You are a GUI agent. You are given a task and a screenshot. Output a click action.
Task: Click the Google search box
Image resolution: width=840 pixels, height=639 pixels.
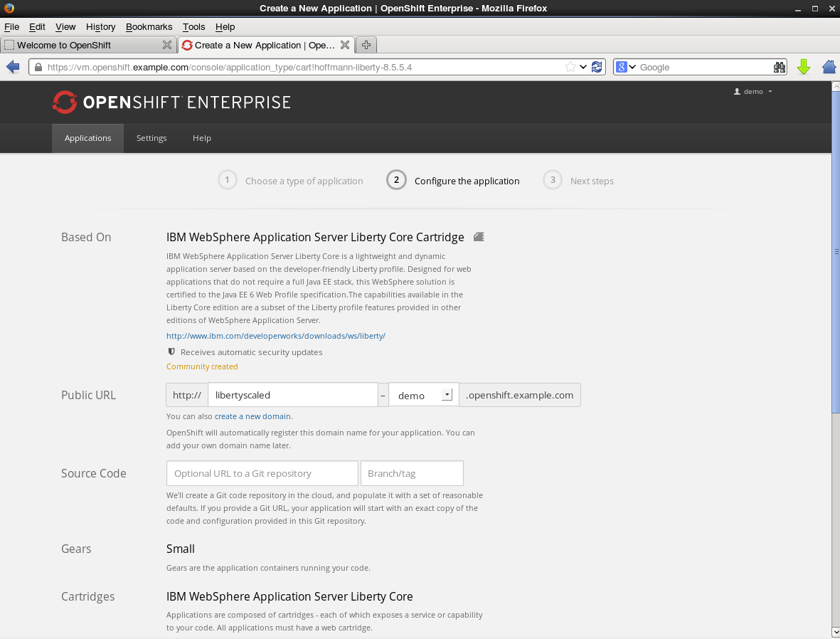704,67
